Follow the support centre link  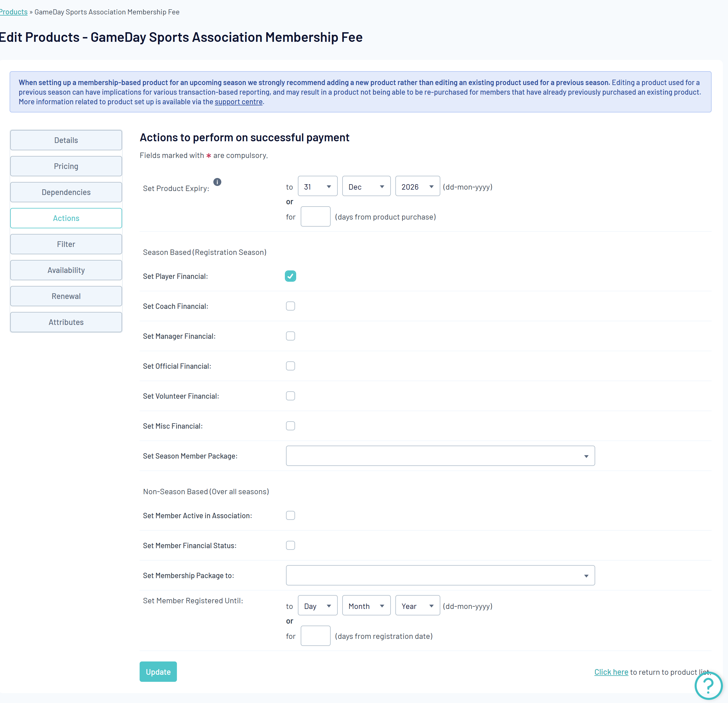point(239,102)
